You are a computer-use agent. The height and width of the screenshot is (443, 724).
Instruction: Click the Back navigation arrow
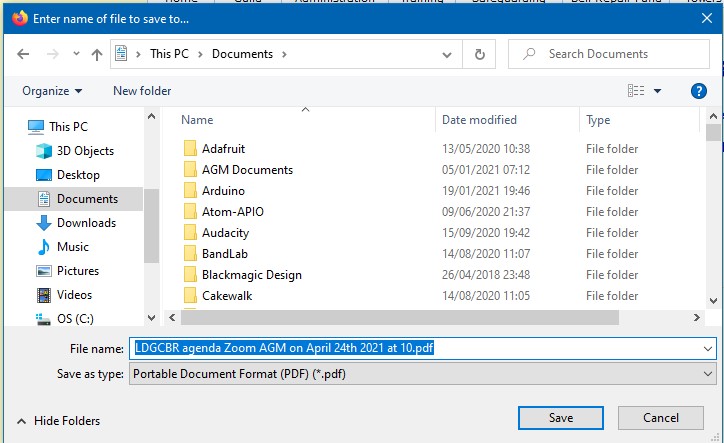tap(23, 54)
